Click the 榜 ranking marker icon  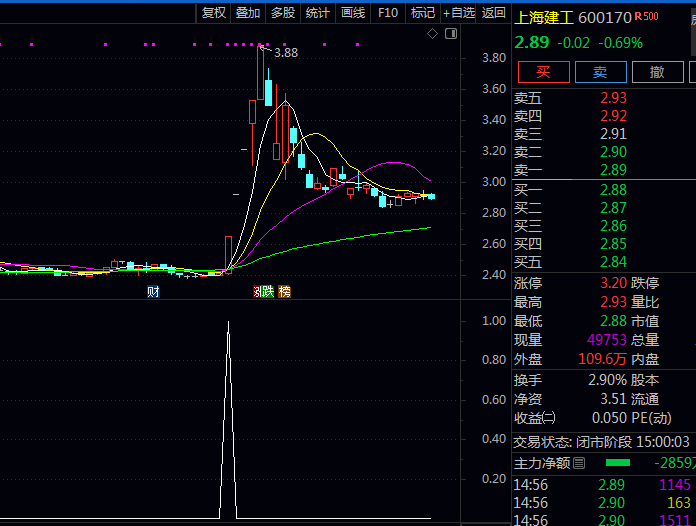[x=285, y=292]
